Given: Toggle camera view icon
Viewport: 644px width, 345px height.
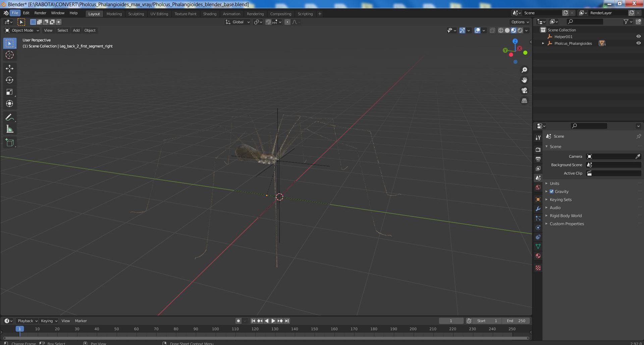Looking at the screenshot, I should click(524, 91).
